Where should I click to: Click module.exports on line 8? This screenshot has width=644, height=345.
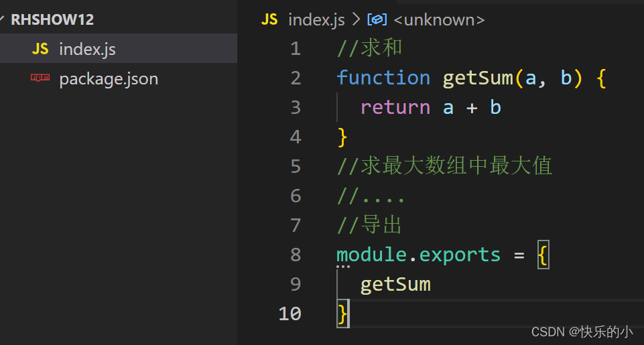point(419,255)
